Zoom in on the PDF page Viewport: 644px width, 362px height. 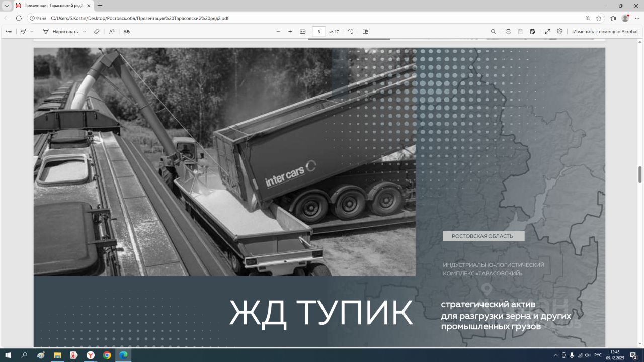pyautogui.click(x=290, y=31)
